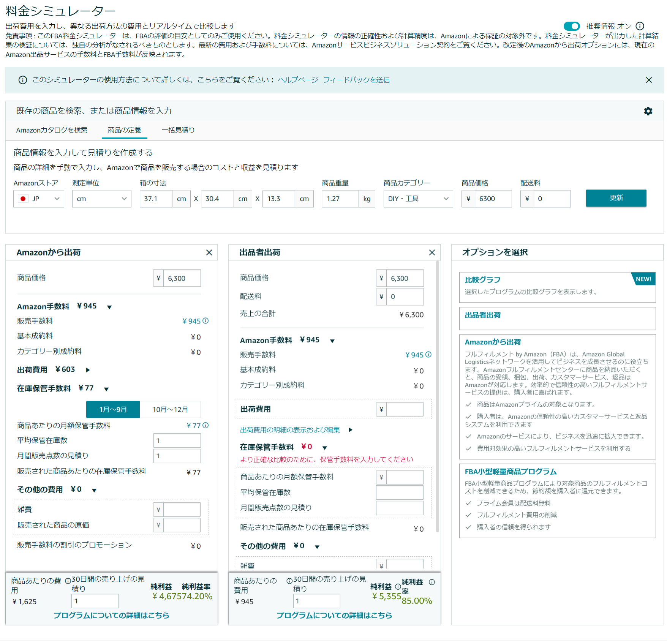Click info icon beside 純利益 in 出品者出荷

tap(398, 587)
